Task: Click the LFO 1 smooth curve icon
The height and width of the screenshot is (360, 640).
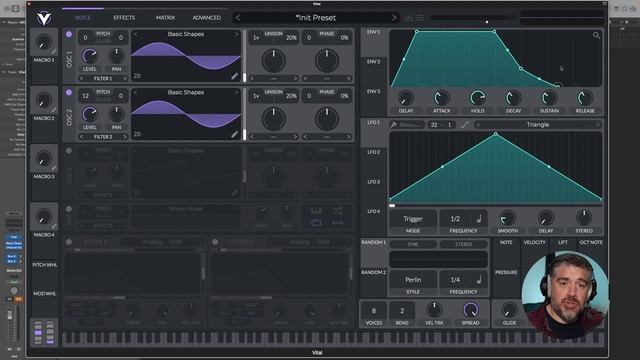Action: (x=465, y=125)
